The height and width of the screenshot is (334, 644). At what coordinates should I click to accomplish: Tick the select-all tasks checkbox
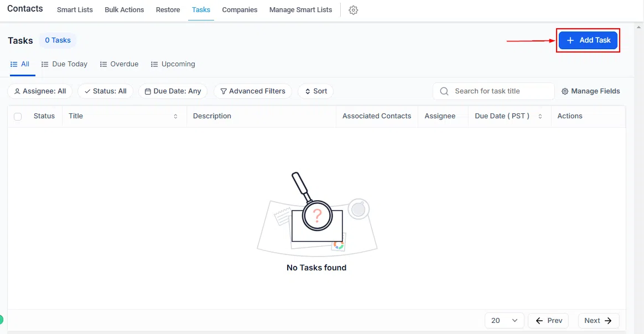(x=18, y=117)
